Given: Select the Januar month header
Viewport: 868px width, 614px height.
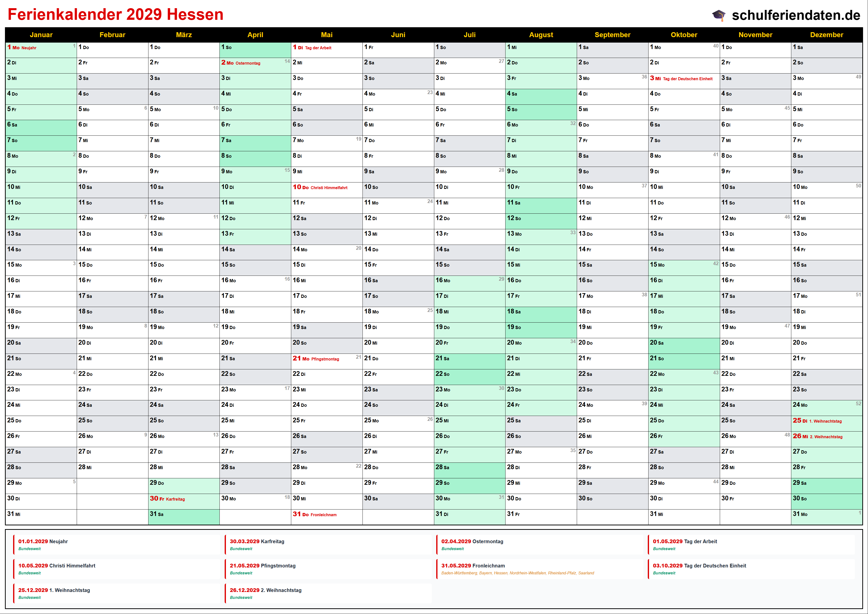Looking at the screenshot, I should pos(41,35).
